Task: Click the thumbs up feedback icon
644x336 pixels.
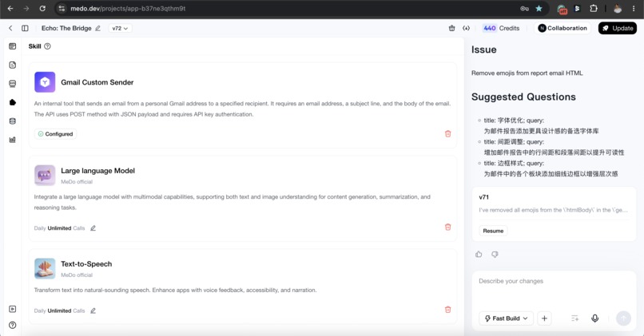Action: point(479,255)
